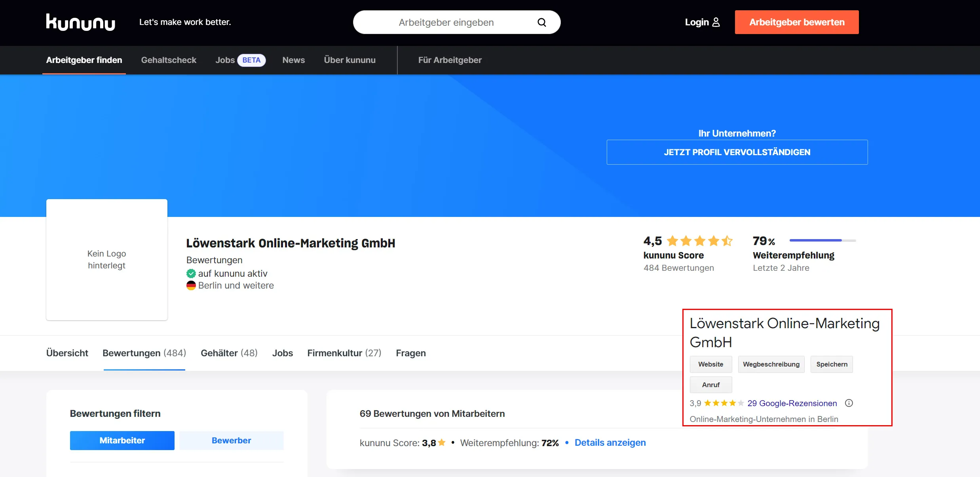
Task: Click the Google rating stars
Action: point(724,403)
